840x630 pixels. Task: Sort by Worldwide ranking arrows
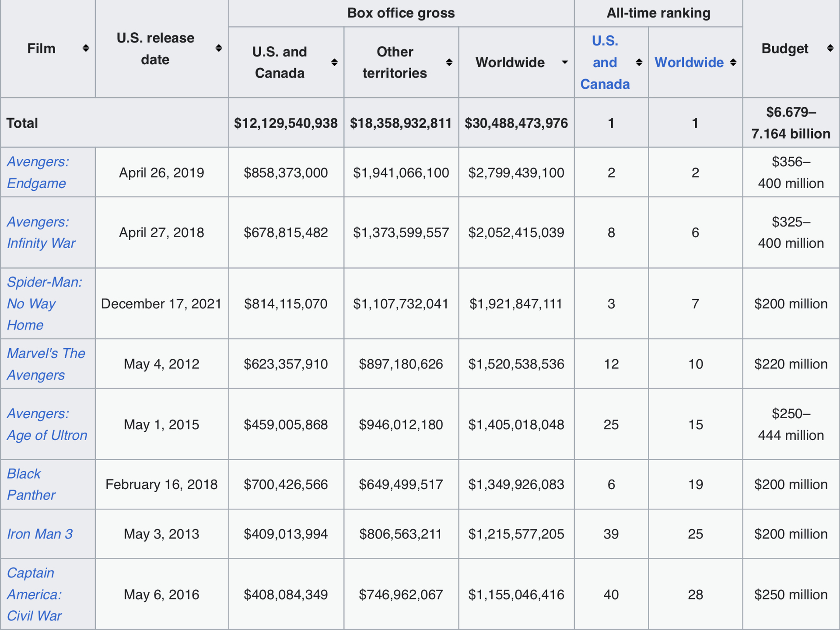tap(733, 62)
